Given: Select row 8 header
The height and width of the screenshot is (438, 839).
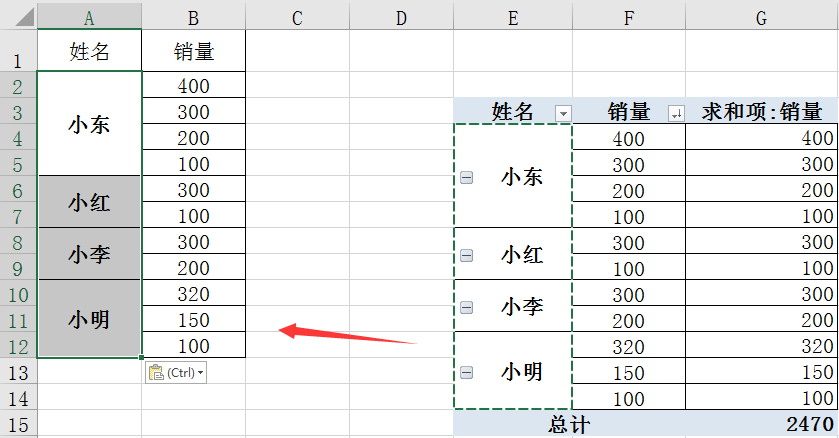Looking at the screenshot, I should click(18, 241).
